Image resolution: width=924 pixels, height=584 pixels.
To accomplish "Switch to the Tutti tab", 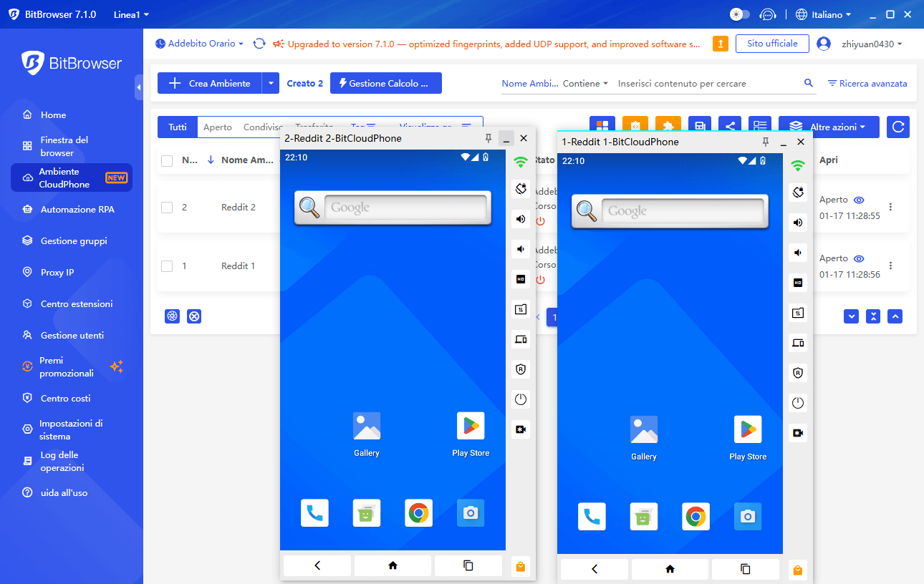I will point(178,127).
